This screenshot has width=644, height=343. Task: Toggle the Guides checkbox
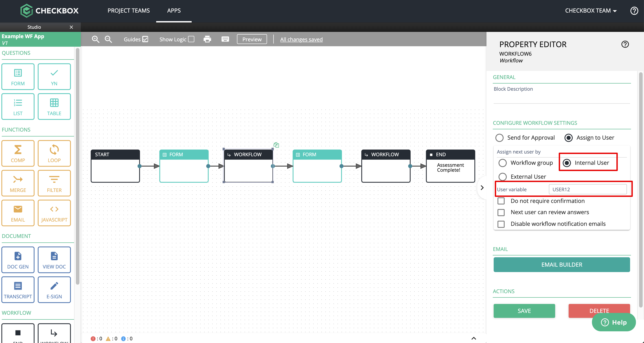coord(145,39)
